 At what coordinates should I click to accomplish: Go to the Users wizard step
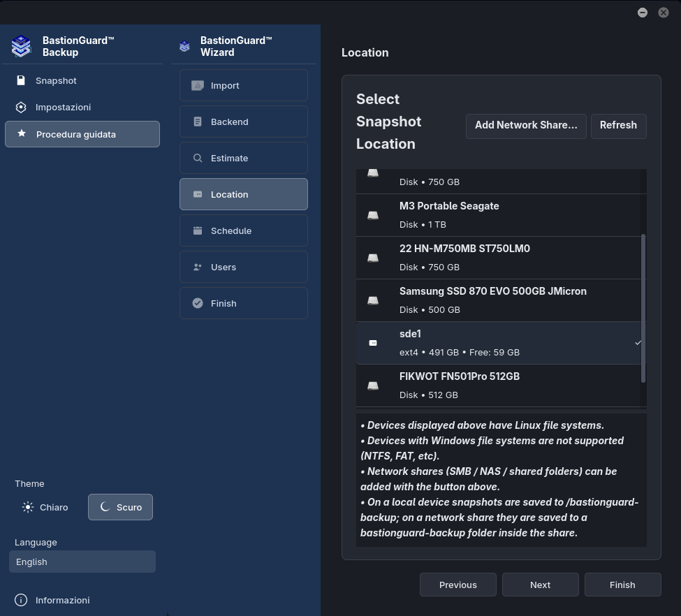pyautogui.click(x=244, y=267)
